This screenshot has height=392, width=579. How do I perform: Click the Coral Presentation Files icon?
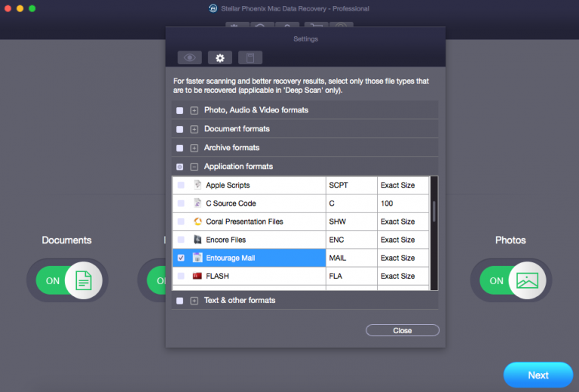click(x=198, y=222)
